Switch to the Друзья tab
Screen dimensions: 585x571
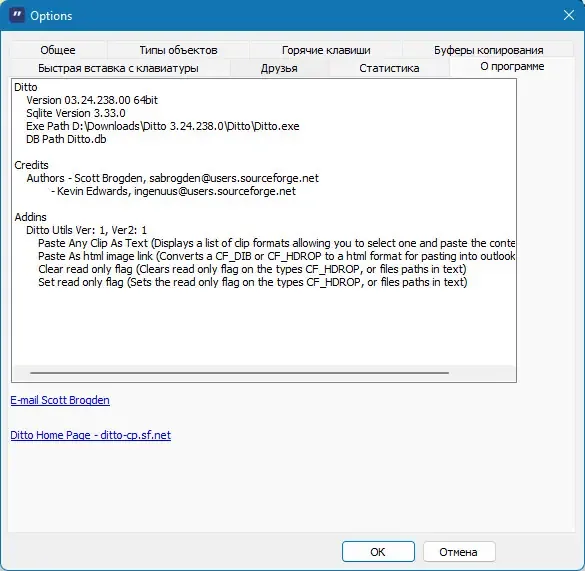click(x=279, y=68)
